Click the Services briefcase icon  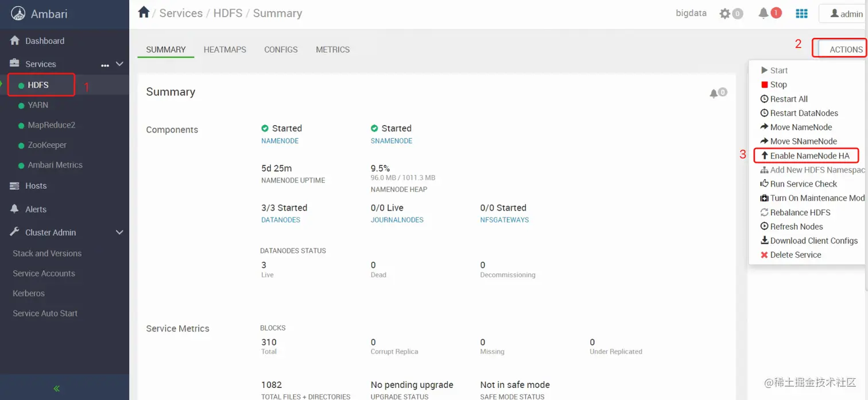click(x=15, y=64)
